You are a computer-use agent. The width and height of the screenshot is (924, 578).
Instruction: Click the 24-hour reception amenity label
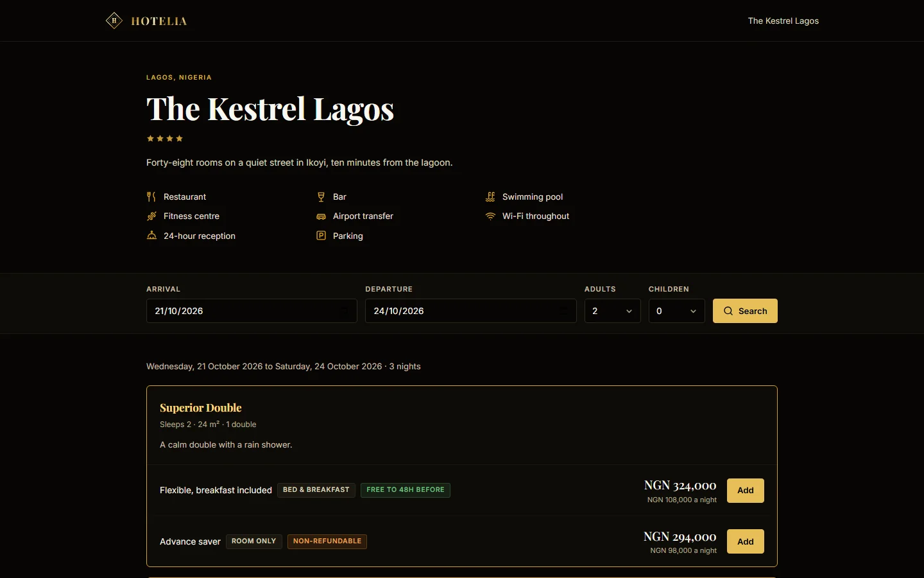(x=200, y=236)
